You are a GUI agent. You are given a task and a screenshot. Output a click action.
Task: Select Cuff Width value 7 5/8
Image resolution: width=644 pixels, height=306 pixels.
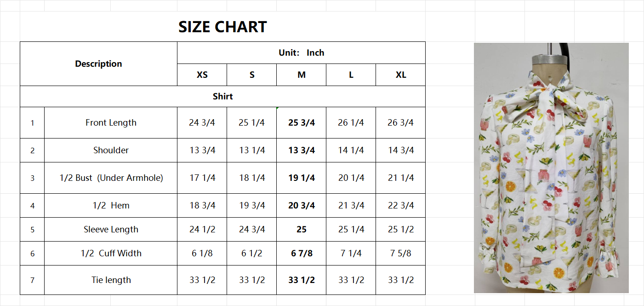pyautogui.click(x=400, y=254)
